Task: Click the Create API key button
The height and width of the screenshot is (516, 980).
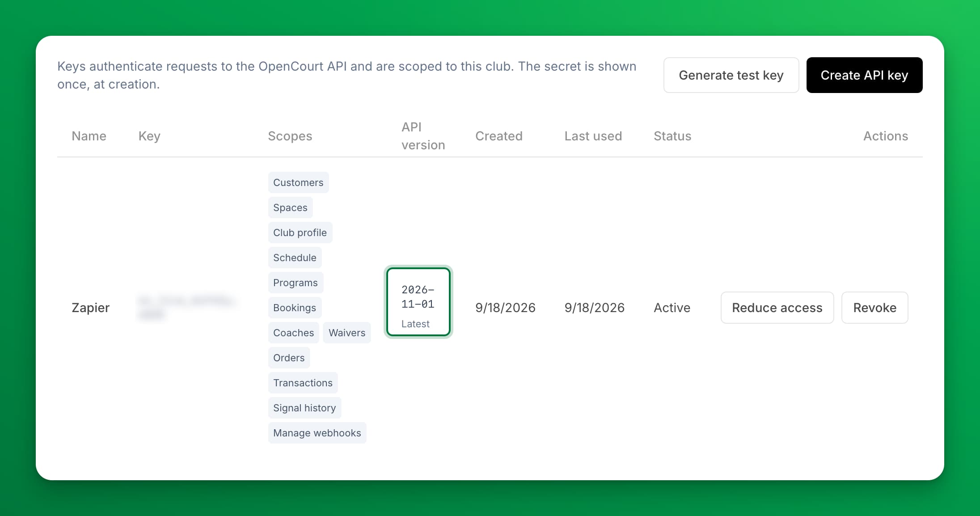Action: pos(864,75)
